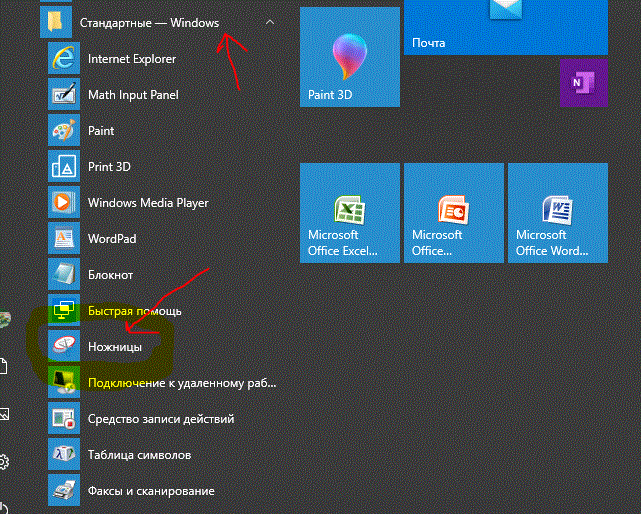Click the Math Input Panel icon
This screenshot has height=514, width=641.
point(64,94)
